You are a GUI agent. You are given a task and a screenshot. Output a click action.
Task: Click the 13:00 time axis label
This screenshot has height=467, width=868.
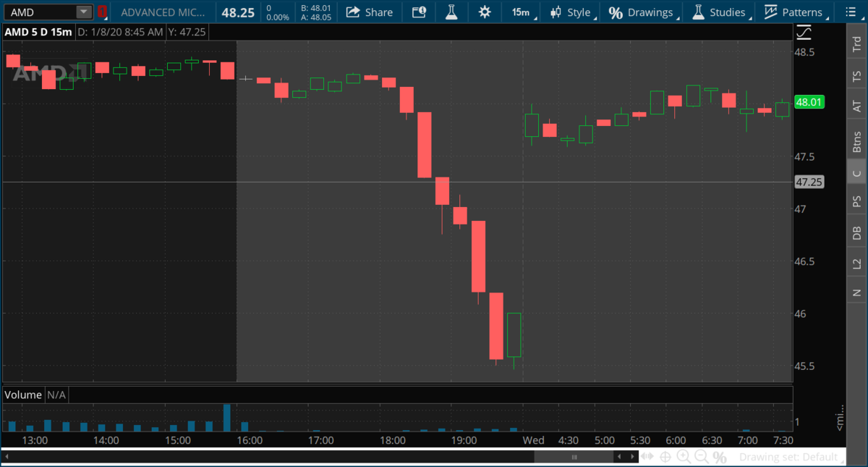click(x=35, y=440)
